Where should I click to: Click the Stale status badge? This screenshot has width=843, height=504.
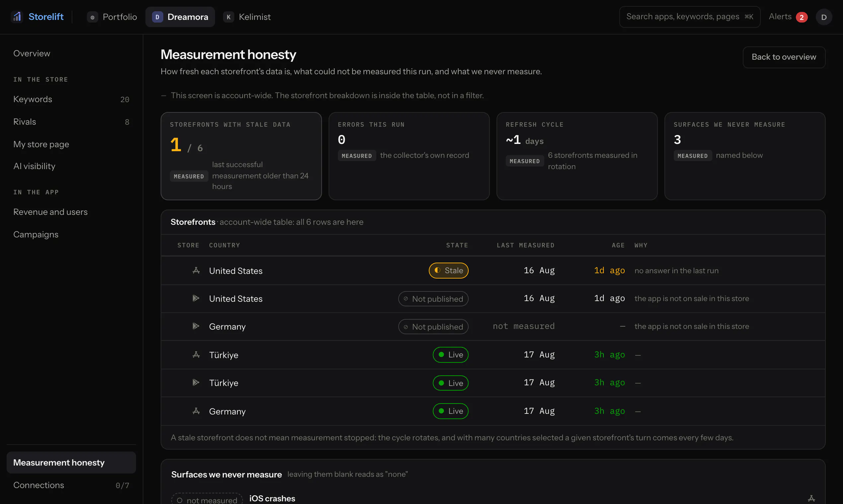tap(449, 270)
